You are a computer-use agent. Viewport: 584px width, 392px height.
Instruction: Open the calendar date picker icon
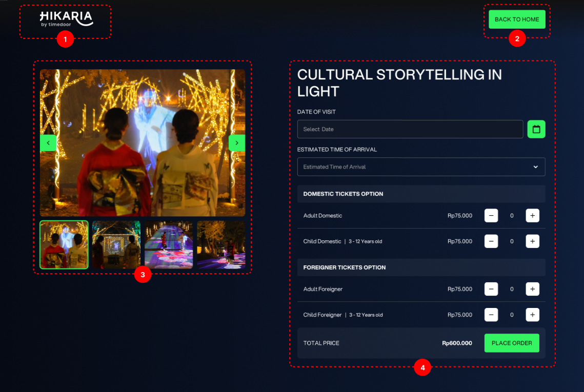coord(536,129)
